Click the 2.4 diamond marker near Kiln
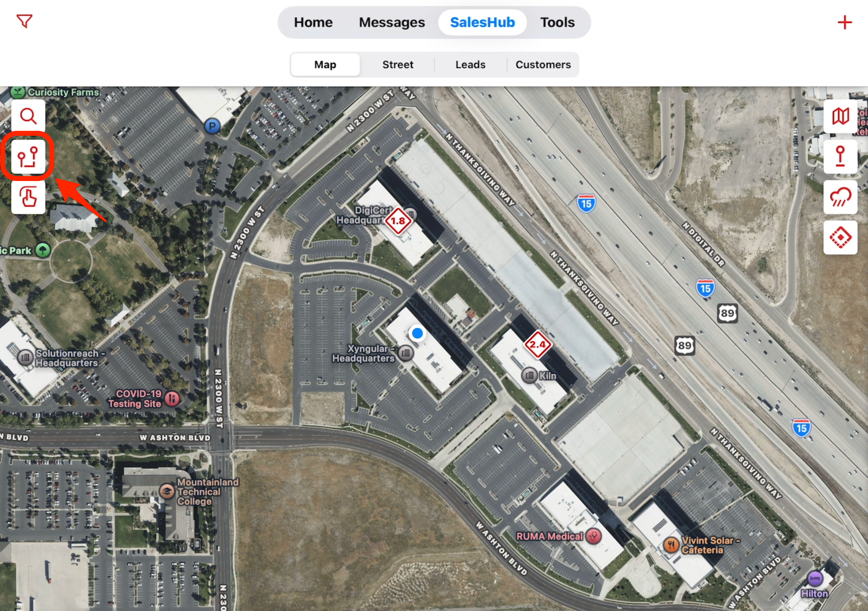The height and width of the screenshot is (611, 868). point(537,344)
